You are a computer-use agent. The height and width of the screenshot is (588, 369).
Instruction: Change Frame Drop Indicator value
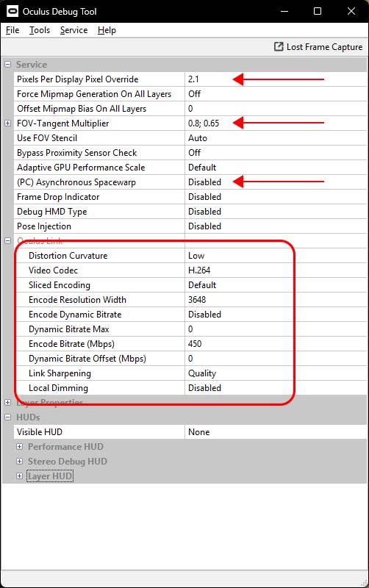click(276, 196)
